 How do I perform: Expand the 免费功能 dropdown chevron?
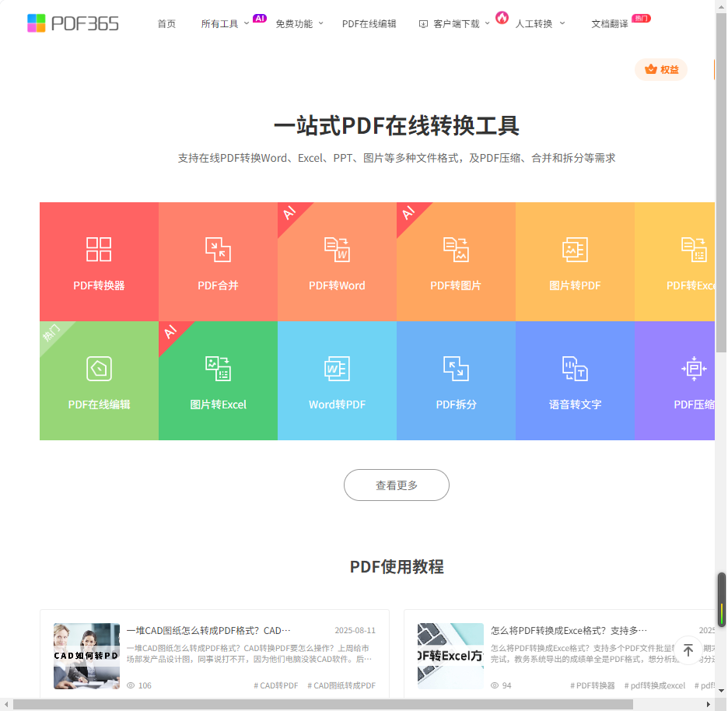[x=320, y=23]
